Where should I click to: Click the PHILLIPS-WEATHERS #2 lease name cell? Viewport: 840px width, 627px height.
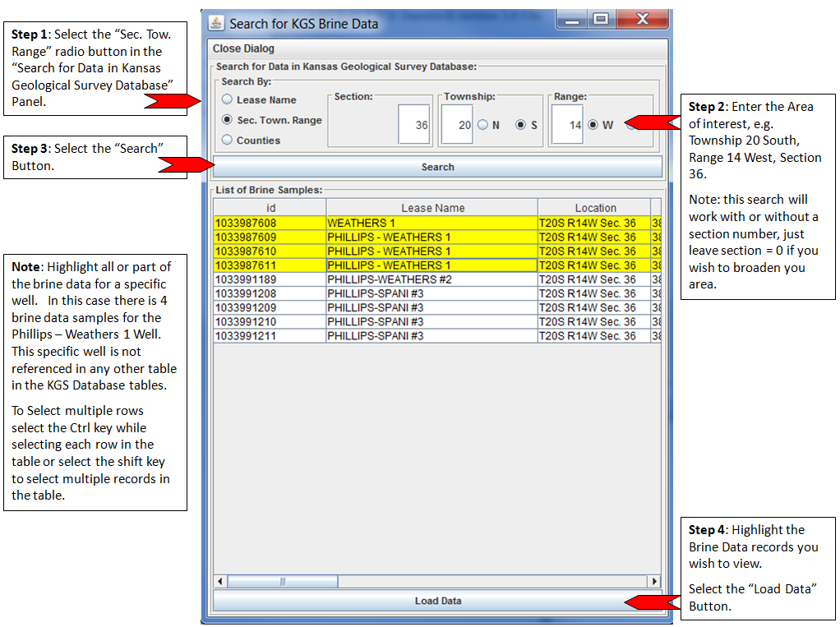(x=432, y=279)
